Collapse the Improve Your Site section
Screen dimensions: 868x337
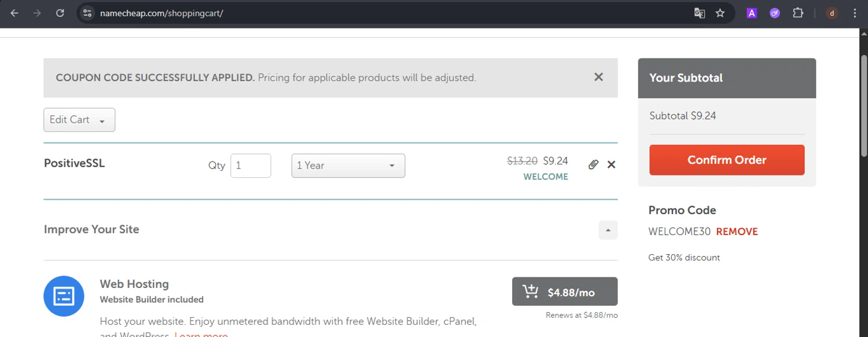point(608,230)
